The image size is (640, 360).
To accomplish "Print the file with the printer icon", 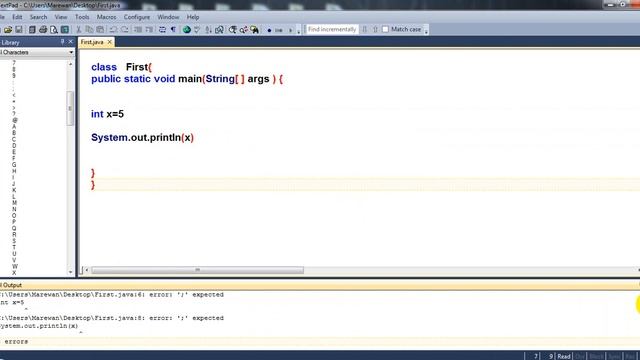I will 43,29.
